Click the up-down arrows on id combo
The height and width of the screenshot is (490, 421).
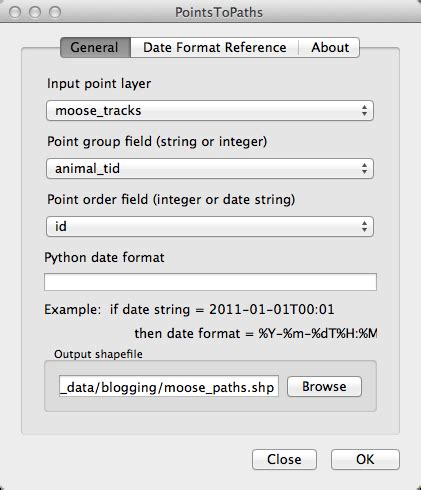pyautogui.click(x=364, y=227)
